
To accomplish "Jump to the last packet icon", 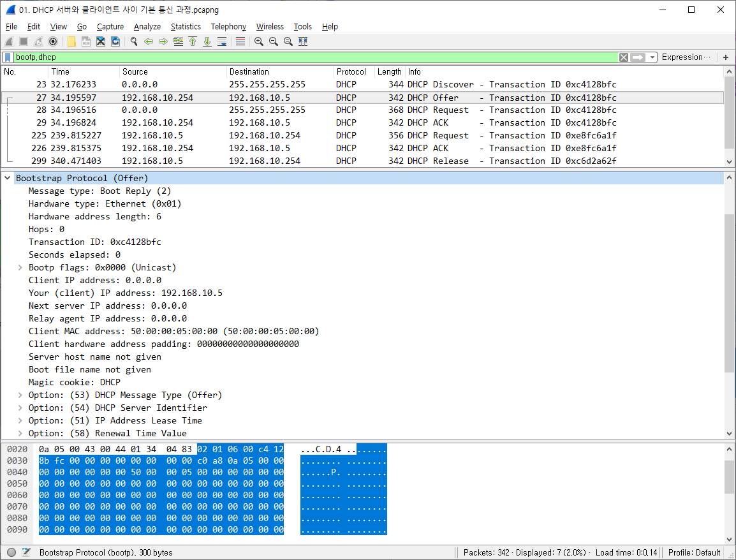I will click(x=207, y=42).
